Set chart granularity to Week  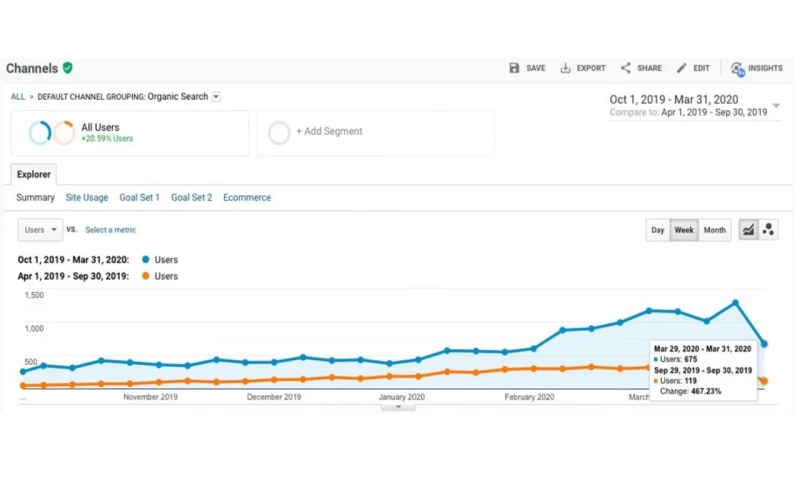tap(684, 230)
